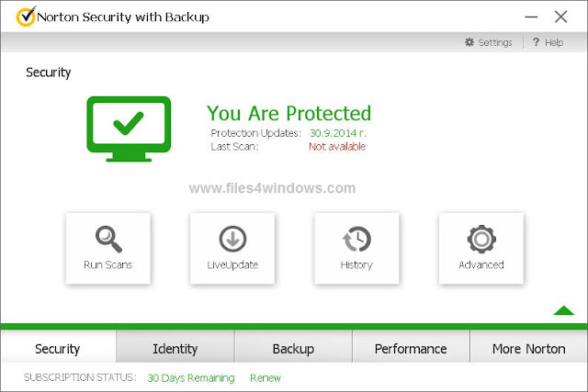
Task: Select the Security tab
Action: tap(58, 347)
